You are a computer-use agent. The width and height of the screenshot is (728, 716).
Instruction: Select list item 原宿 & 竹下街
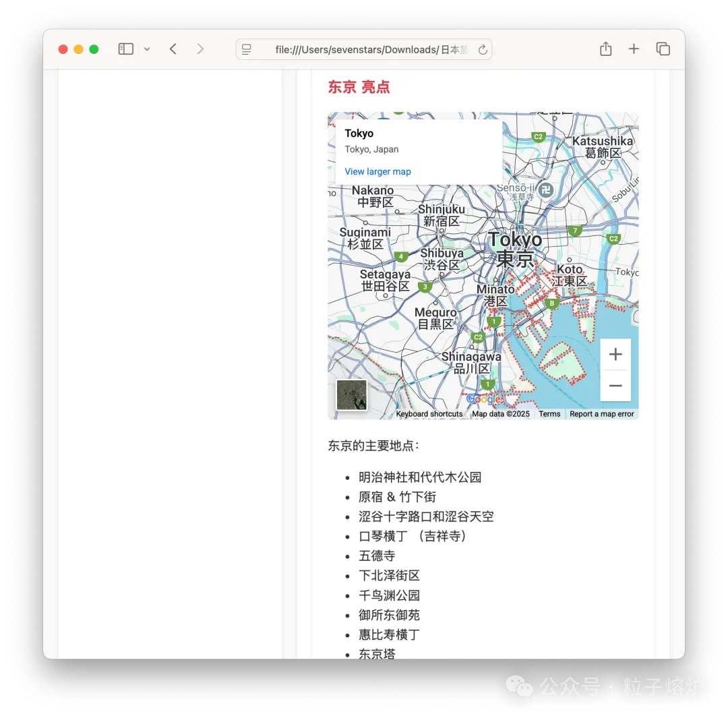[x=397, y=497]
